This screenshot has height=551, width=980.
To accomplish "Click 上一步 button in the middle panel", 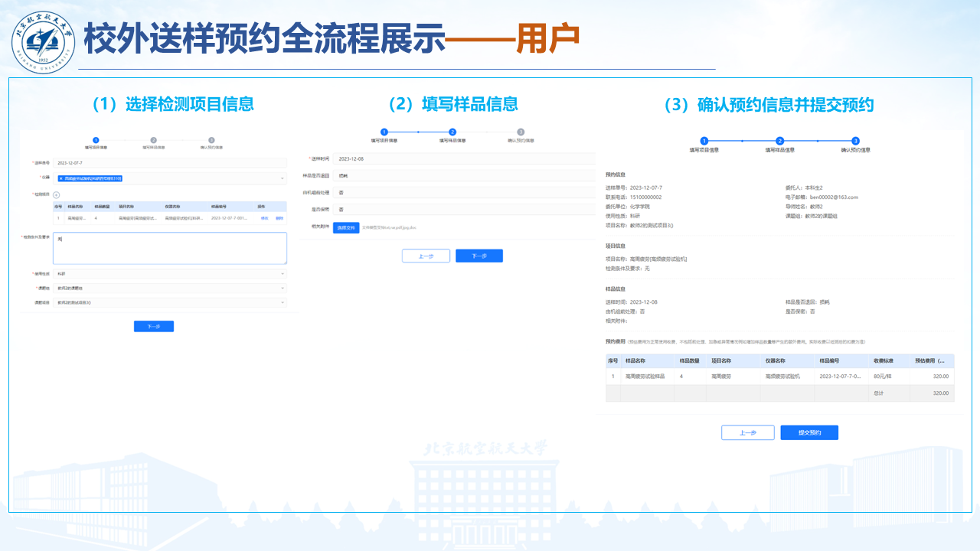I will [x=426, y=256].
